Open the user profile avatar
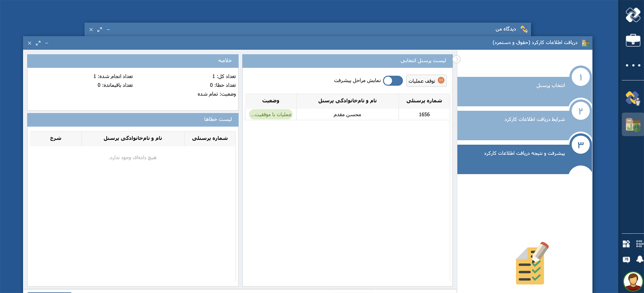 (633, 281)
